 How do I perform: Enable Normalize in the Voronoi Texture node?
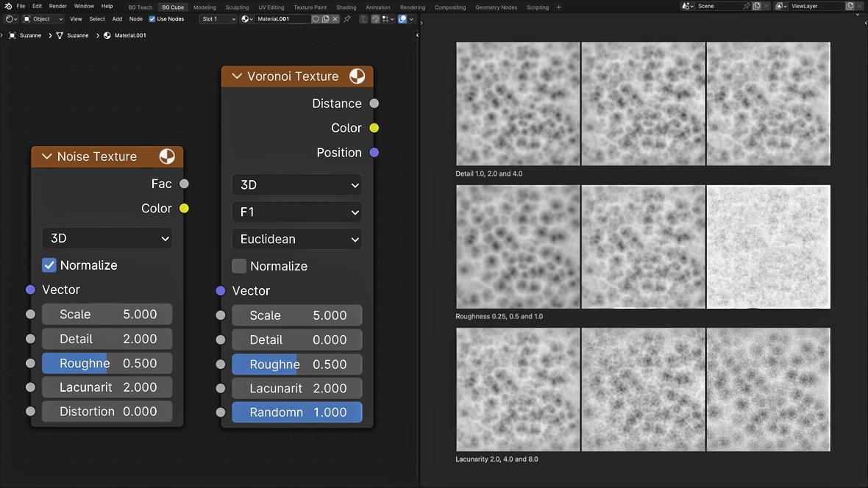click(x=239, y=266)
